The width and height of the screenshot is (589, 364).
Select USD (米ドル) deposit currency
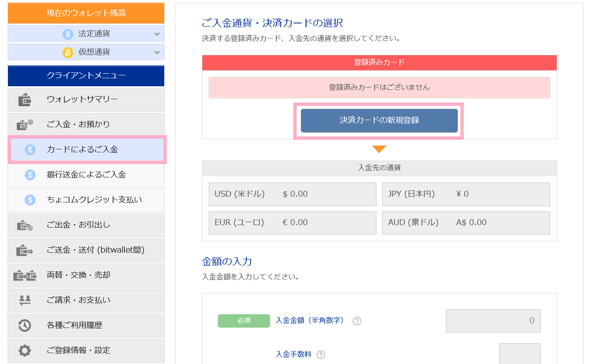[292, 194]
